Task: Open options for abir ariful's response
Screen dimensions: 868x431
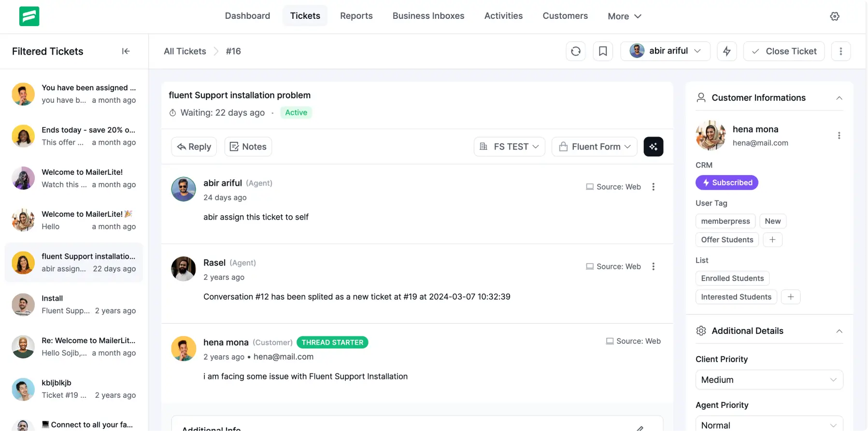Action: click(654, 187)
